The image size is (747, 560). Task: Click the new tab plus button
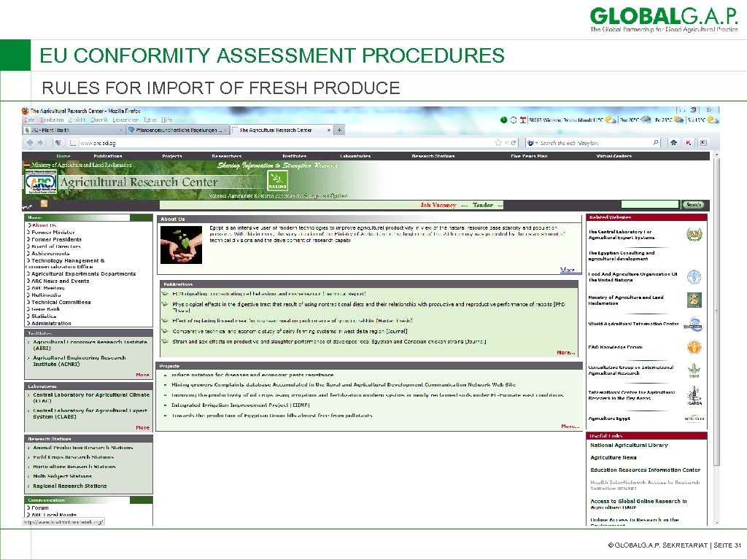[339, 130]
